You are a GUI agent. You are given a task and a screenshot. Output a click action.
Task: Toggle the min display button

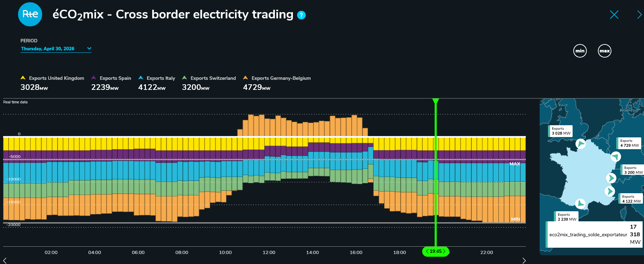tap(580, 51)
